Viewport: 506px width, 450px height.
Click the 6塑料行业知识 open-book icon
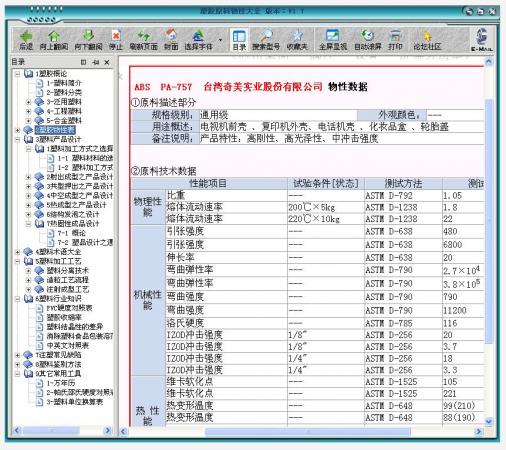click(28, 299)
